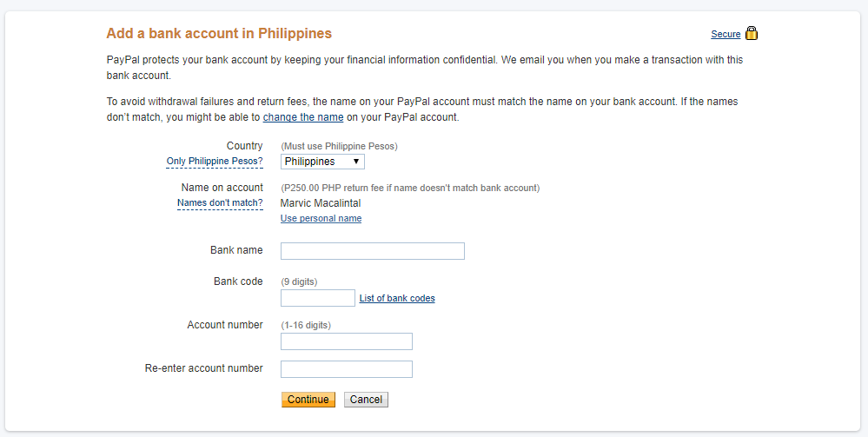The height and width of the screenshot is (437, 868).
Task: Click the Cancel button
Action: pyautogui.click(x=366, y=400)
